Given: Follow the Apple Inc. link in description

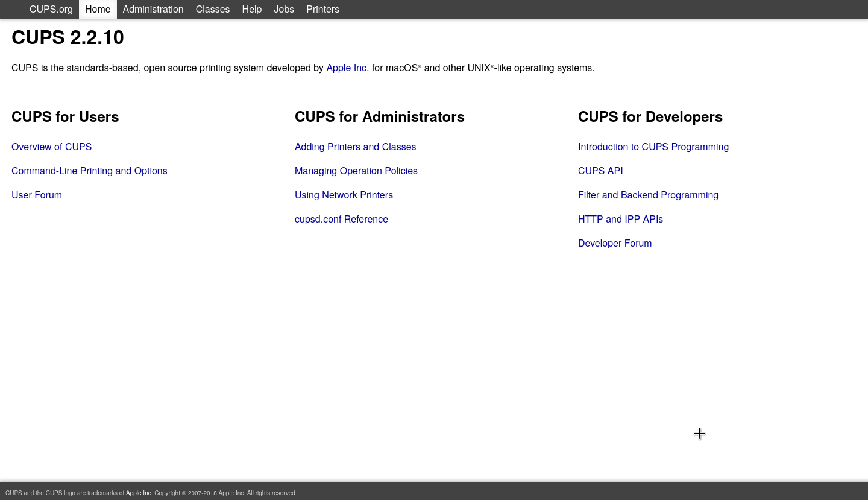Looking at the screenshot, I should coord(347,68).
